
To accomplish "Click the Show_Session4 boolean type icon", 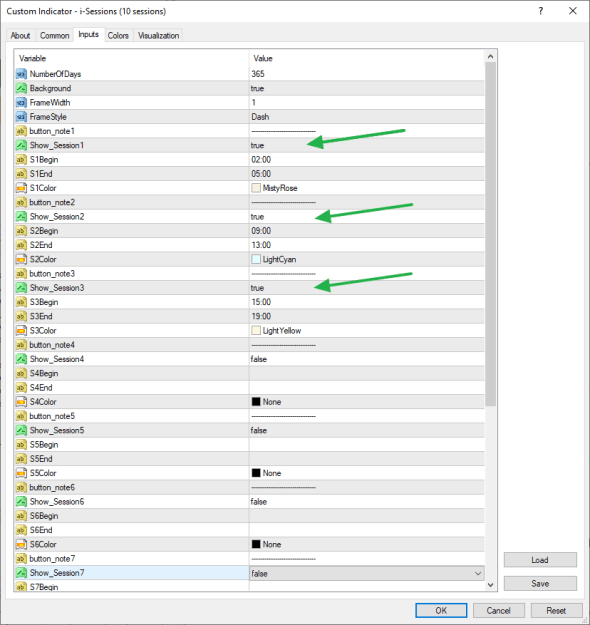I will click(21, 359).
